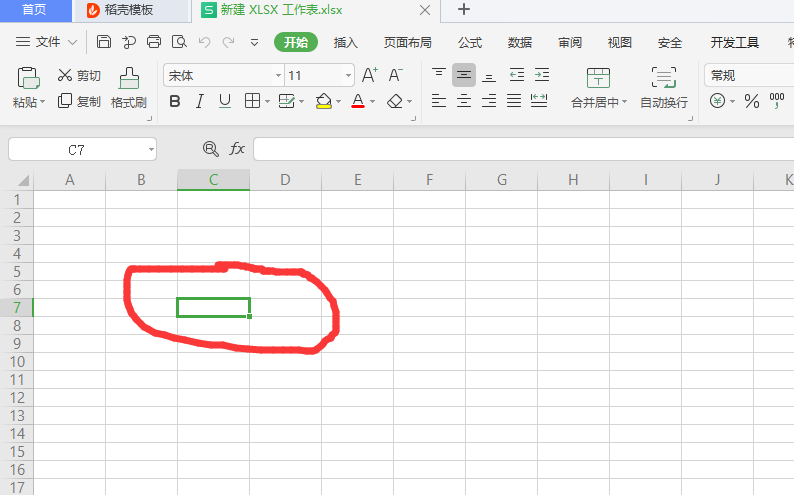Open Print Preview icon

(x=179, y=42)
